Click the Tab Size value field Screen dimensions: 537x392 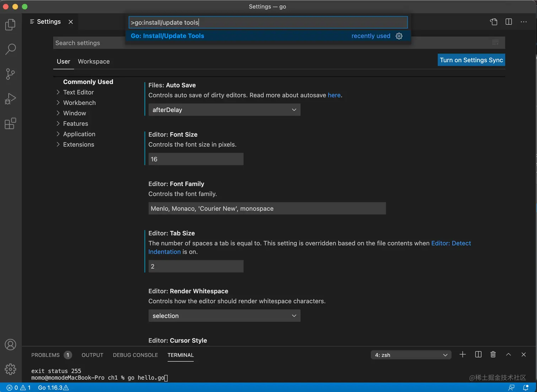pyautogui.click(x=196, y=266)
